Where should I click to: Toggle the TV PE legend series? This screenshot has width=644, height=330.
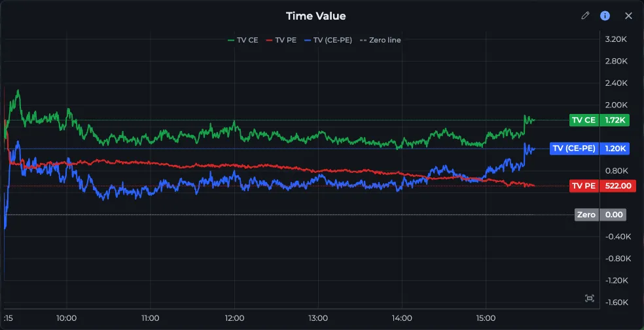(x=281, y=40)
